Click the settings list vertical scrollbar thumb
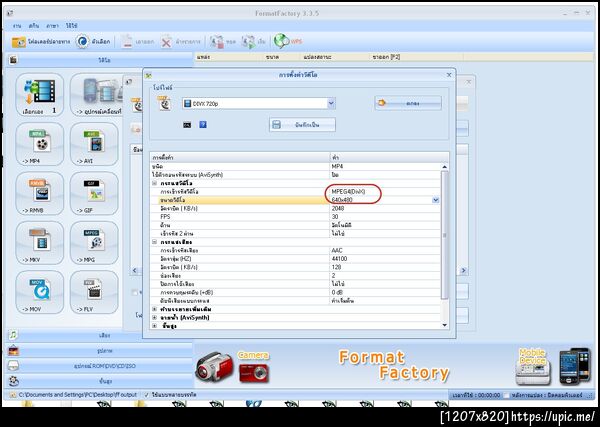 (444, 235)
